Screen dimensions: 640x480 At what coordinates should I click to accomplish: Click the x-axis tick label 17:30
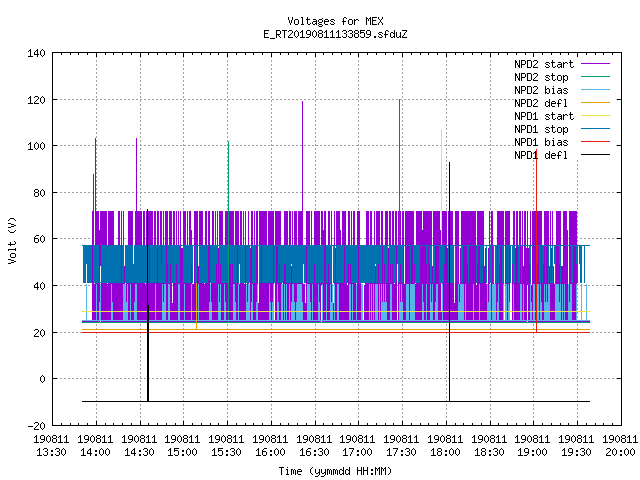pos(401,452)
